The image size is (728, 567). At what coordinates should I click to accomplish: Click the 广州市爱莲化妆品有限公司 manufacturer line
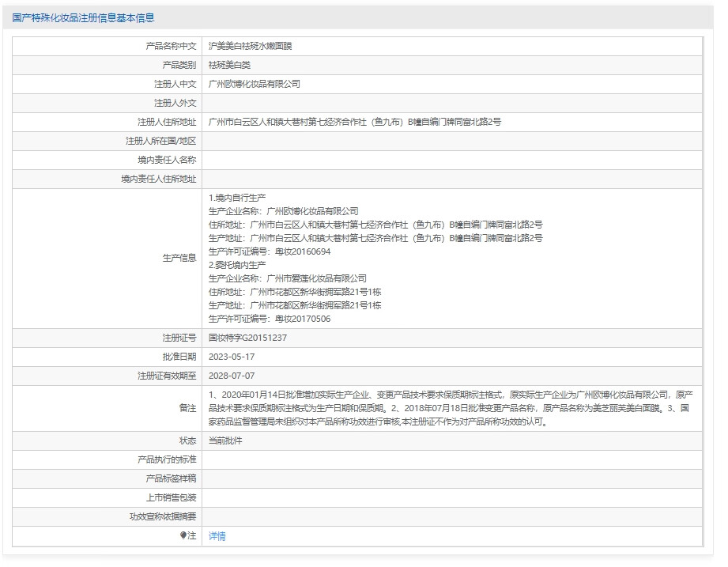(288, 278)
